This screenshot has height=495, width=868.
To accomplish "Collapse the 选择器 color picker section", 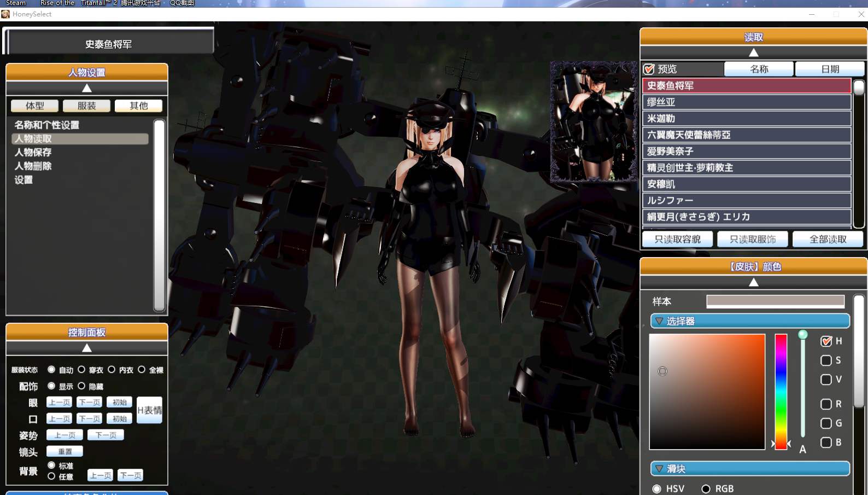I will 659,321.
